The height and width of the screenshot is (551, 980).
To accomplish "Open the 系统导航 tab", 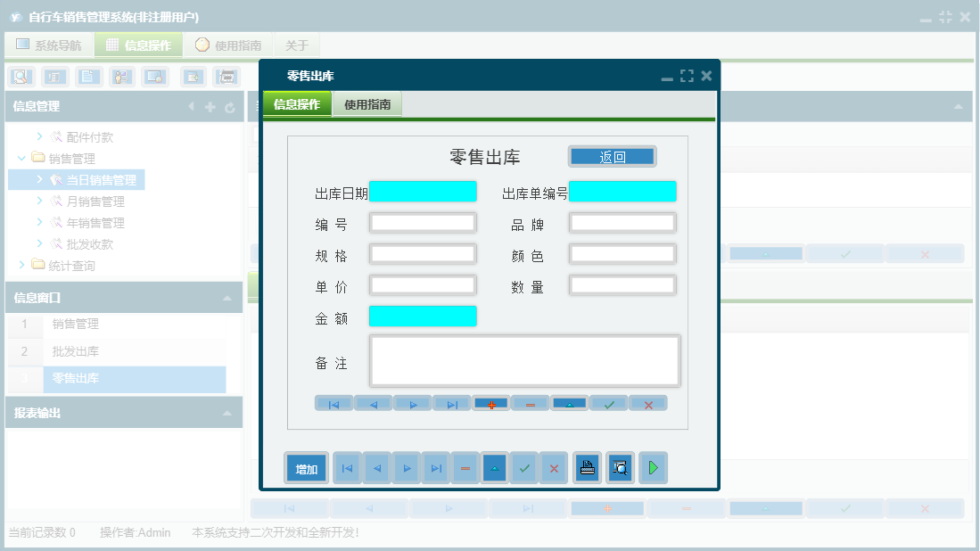I will [x=49, y=44].
